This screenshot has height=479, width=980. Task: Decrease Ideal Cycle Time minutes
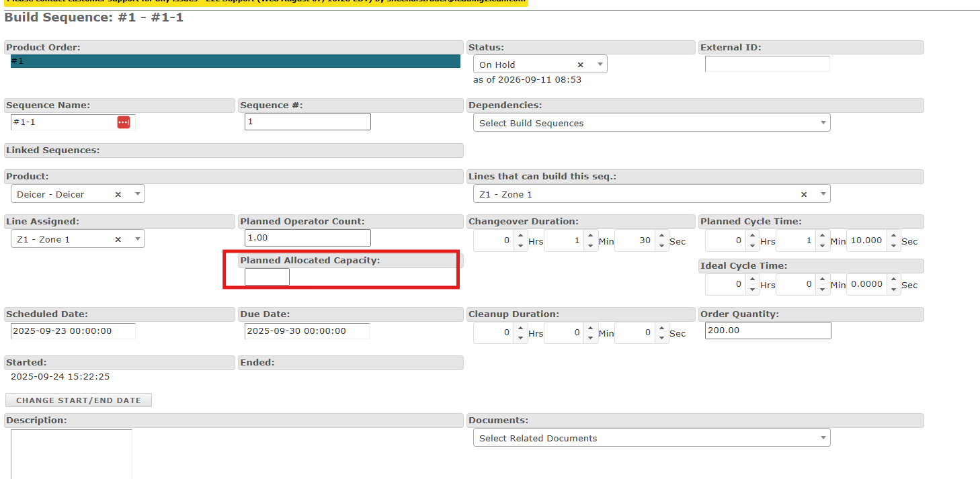click(x=823, y=290)
